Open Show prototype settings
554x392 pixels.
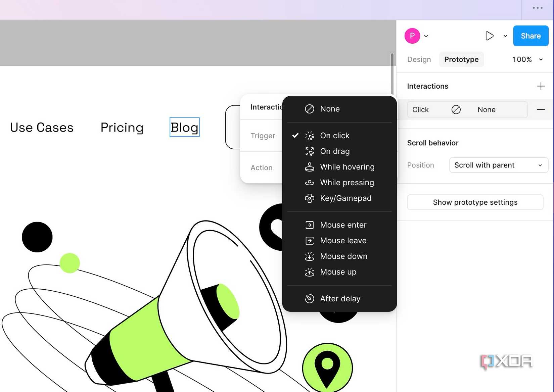(x=475, y=202)
